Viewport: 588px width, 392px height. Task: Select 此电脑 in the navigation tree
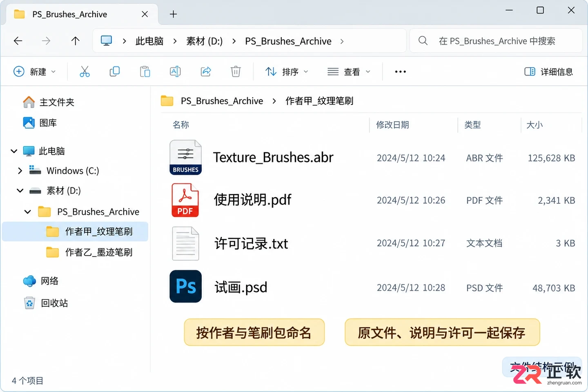click(x=51, y=151)
